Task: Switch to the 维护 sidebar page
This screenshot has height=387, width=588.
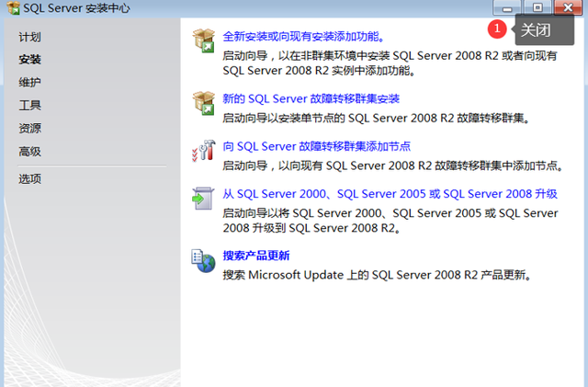Action: tap(29, 82)
